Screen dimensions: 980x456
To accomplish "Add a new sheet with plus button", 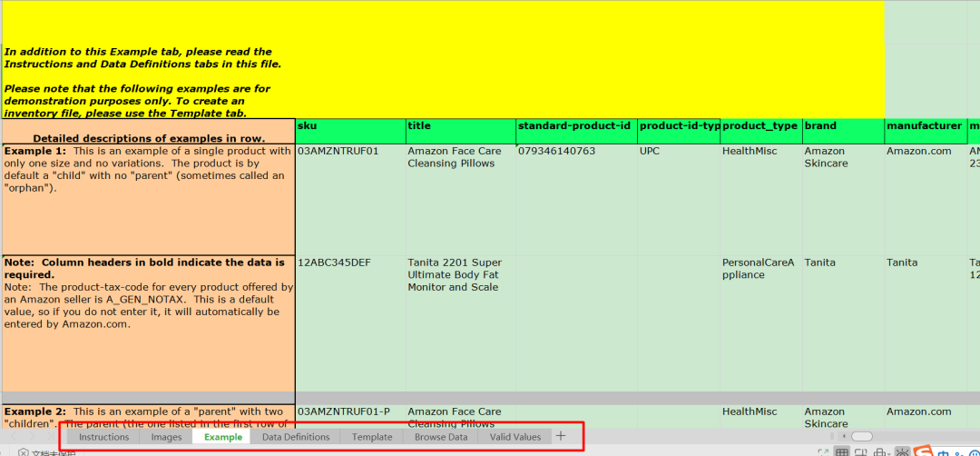I will point(561,436).
